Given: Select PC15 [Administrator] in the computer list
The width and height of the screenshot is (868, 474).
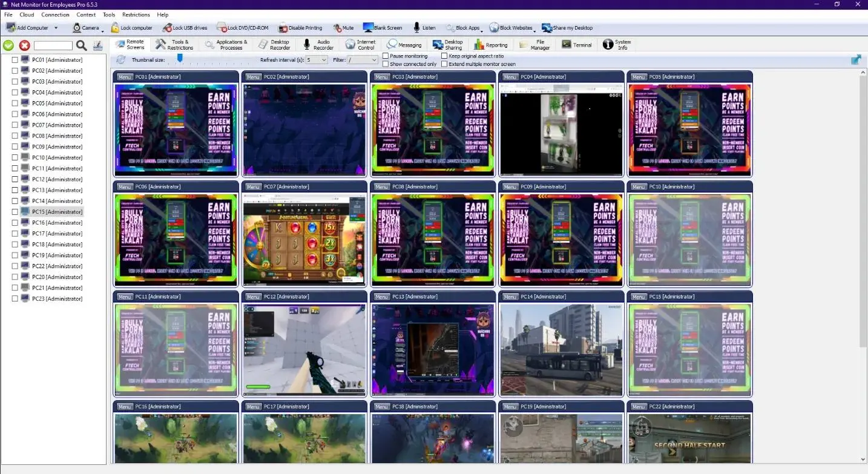Looking at the screenshot, I should click(x=57, y=212).
